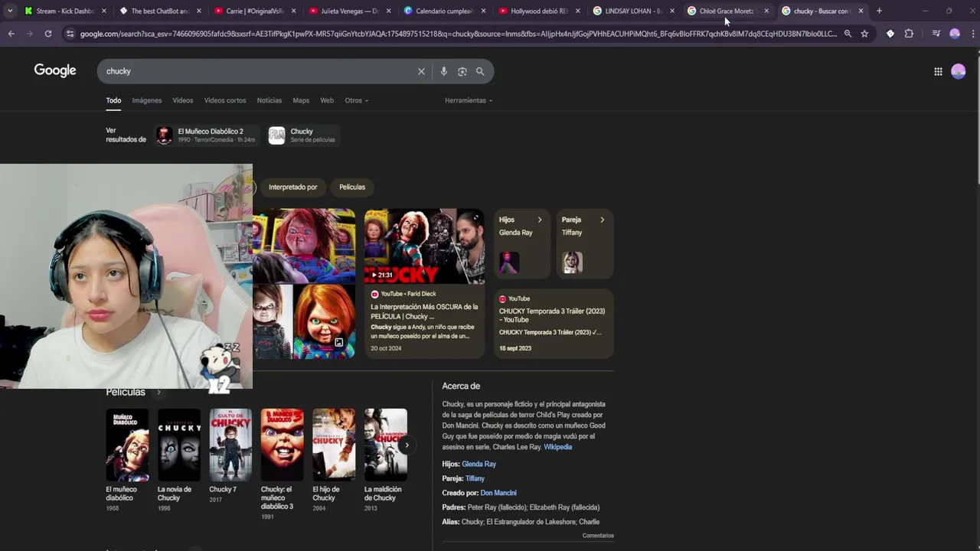Expand the Películas section chevron

[x=158, y=393]
